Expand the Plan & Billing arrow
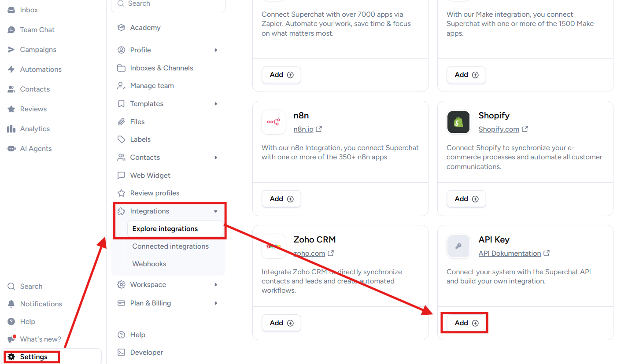617x364 pixels. pyautogui.click(x=216, y=303)
